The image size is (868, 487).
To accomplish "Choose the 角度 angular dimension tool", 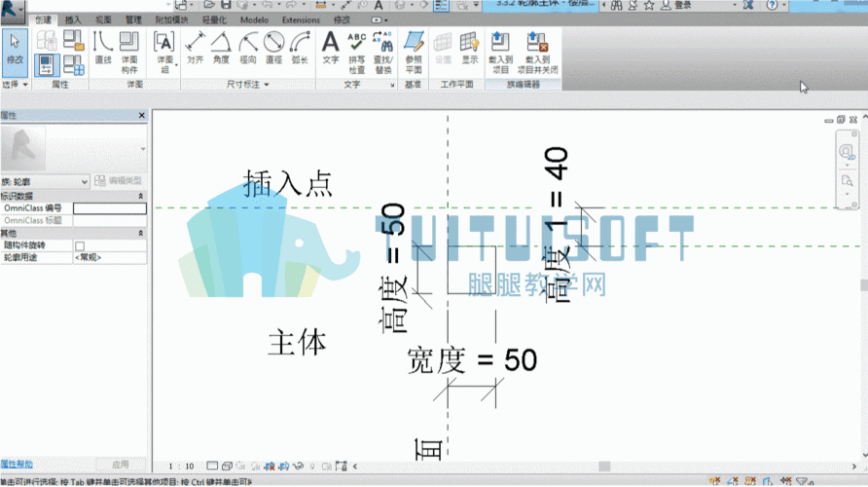I will click(221, 48).
